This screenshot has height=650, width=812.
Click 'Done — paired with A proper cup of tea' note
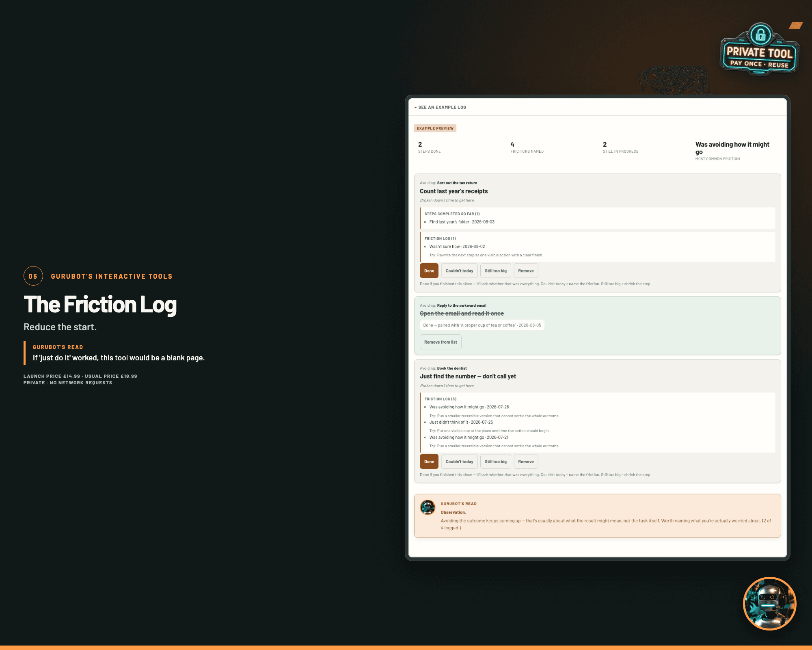[x=482, y=325]
